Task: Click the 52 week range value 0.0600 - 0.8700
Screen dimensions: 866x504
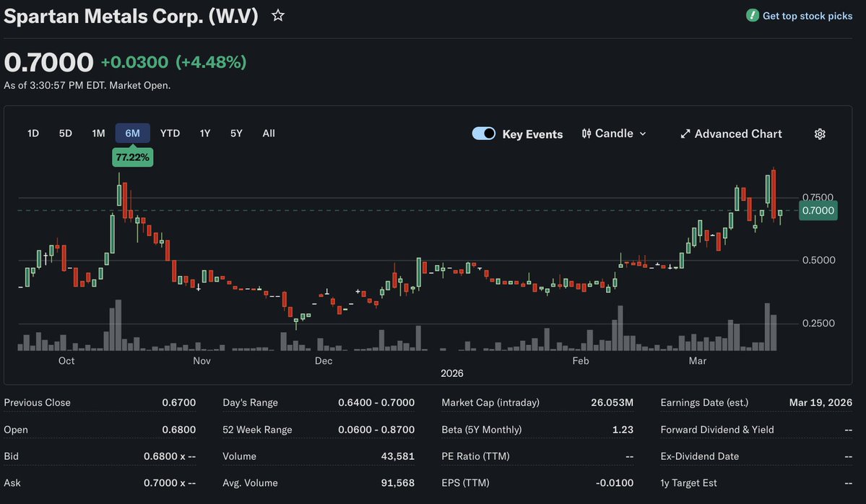Action: point(377,430)
